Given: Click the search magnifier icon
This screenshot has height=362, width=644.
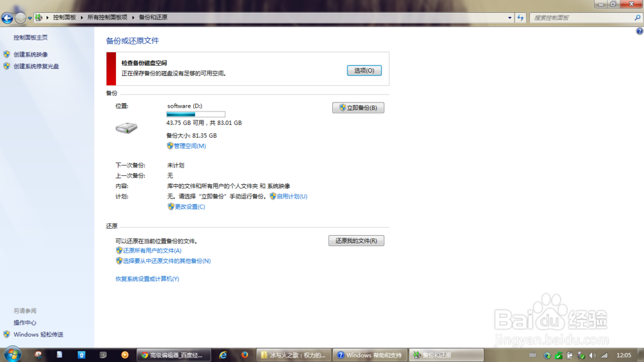Looking at the screenshot, I should [x=638, y=17].
